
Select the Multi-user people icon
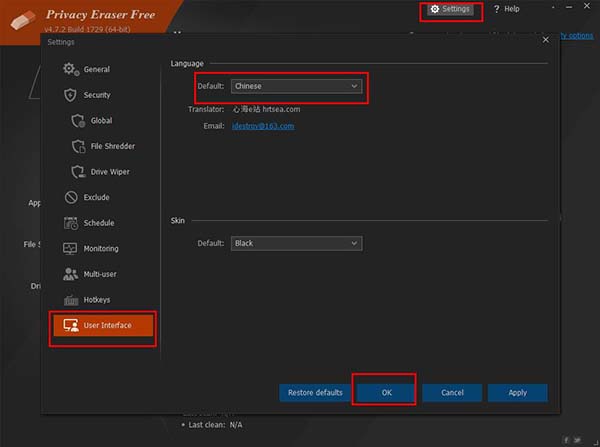(70, 274)
